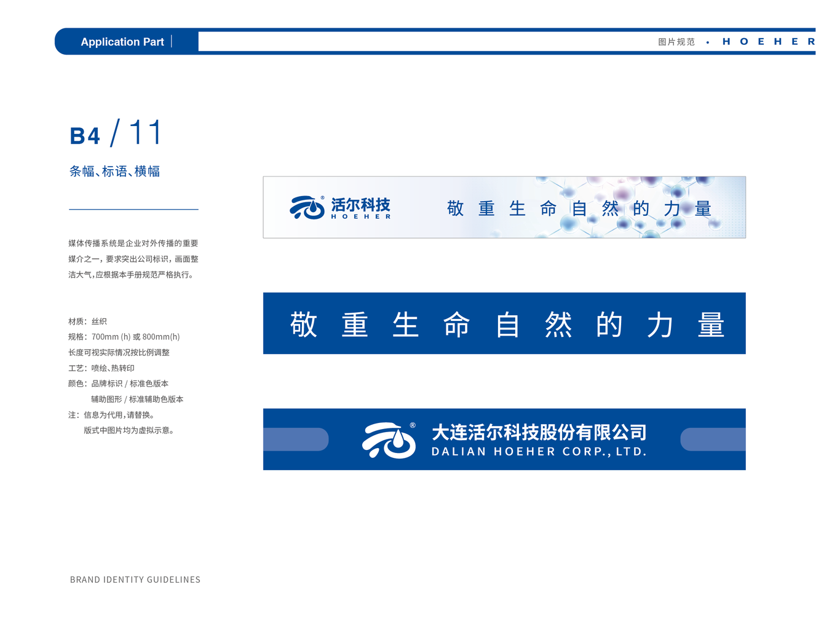This screenshot has width=840, height=619.
Task: Click the white slogan on solid blue banner
Action: point(507,325)
